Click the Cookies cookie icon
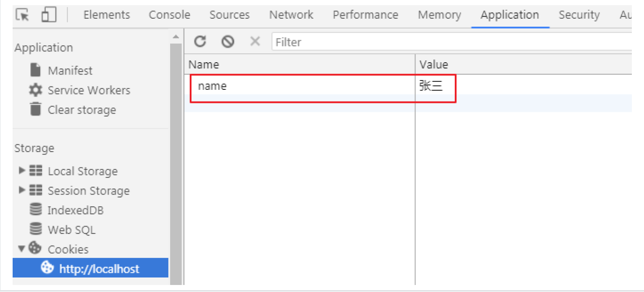 (x=35, y=248)
